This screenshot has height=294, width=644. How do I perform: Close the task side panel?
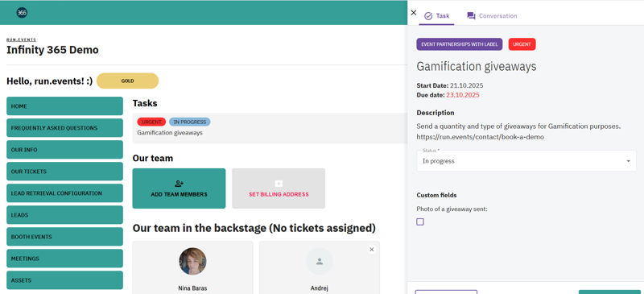[x=414, y=13]
